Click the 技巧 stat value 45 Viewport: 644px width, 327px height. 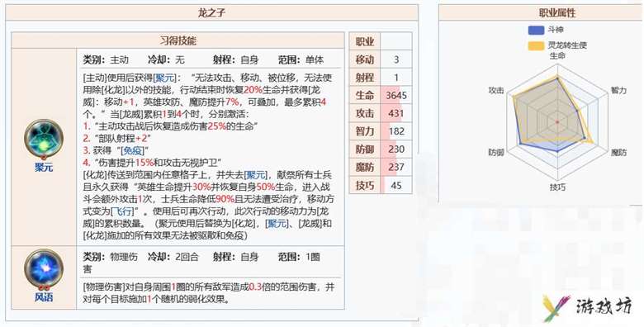396,185
